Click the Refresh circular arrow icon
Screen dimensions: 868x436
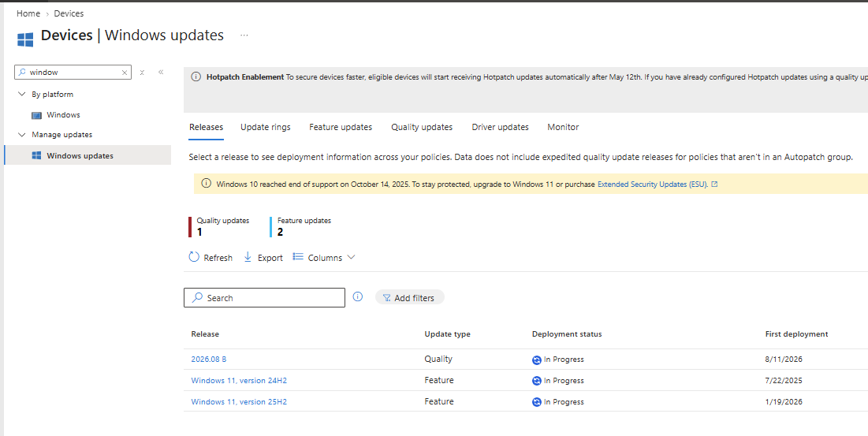click(194, 257)
